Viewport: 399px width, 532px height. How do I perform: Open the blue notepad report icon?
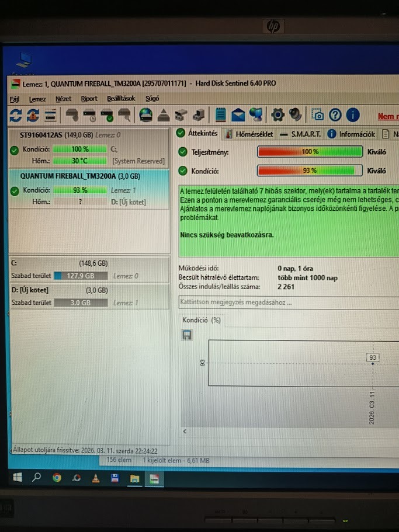click(221, 115)
